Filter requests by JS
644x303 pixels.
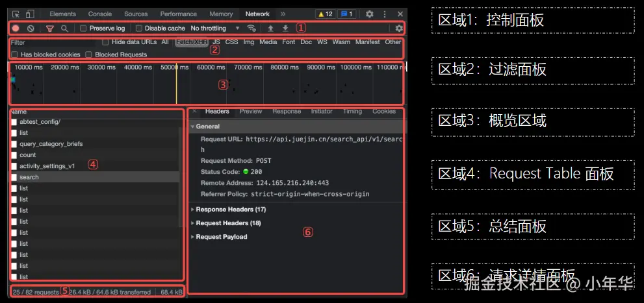(216, 42)
